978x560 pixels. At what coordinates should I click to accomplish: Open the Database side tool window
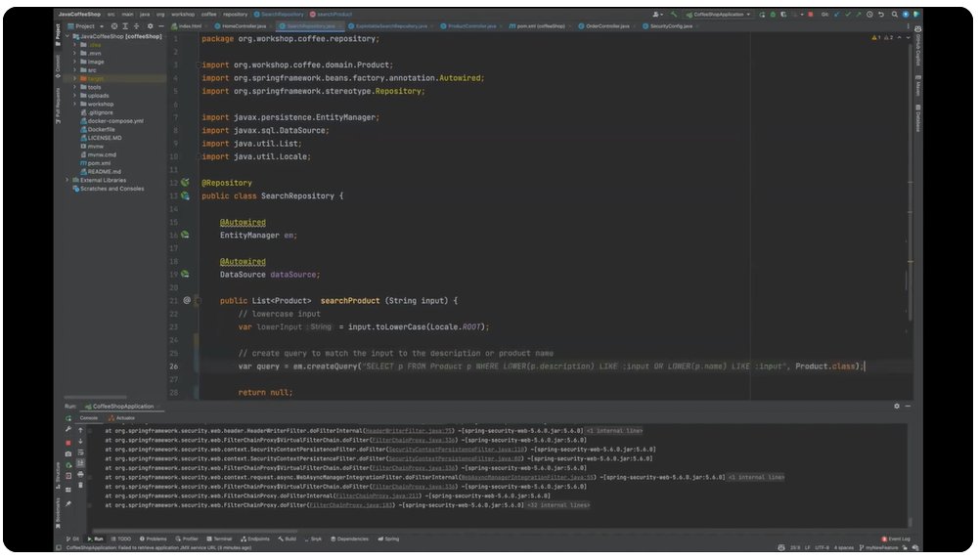click(918, 118)
